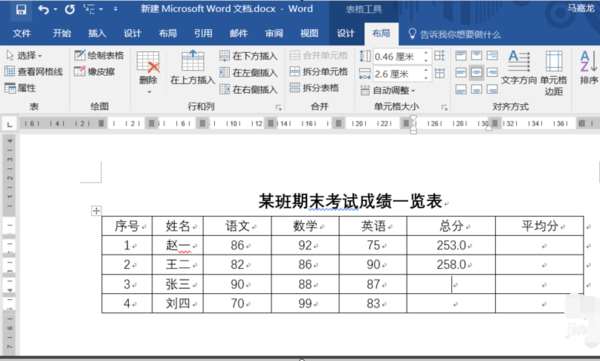The height and width of the screenshot is (361, 600).
Task: Click the Undo arrow icon
Action: (x=44, y=10)
